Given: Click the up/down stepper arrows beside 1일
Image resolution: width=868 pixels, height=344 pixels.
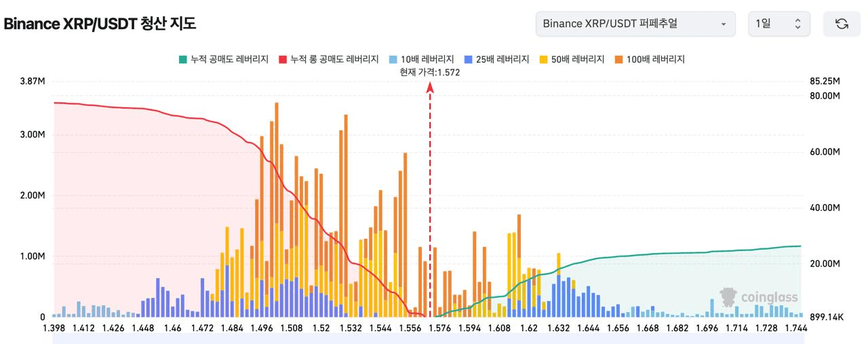Looking at the screenshot, I should tap(797, 24).
